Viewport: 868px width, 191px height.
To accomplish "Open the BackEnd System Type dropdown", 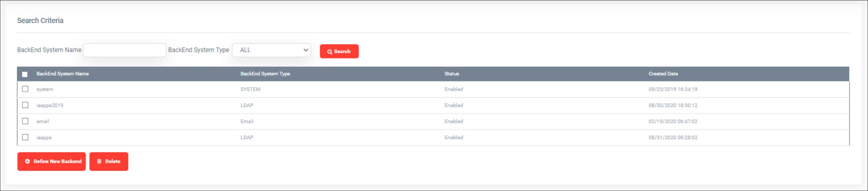I will pos(271,50).
